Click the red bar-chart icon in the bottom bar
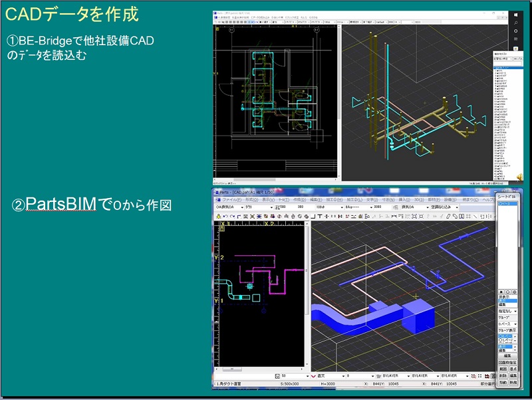This screenshot has width=532, height=400. pyautogui.click(x=487, y=376)
